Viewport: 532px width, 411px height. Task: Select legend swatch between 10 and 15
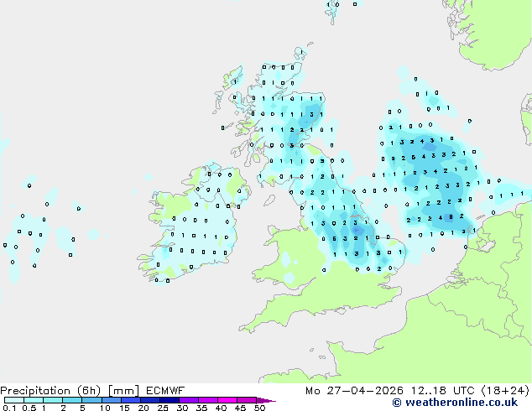pyautogui.click(x=112, y=400)
